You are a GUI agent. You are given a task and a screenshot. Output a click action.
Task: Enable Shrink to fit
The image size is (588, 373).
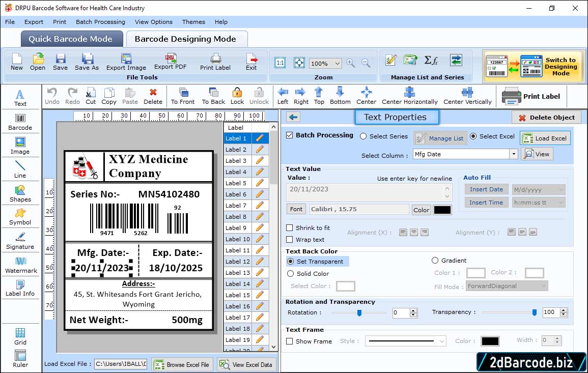click(x=290, y=228)
